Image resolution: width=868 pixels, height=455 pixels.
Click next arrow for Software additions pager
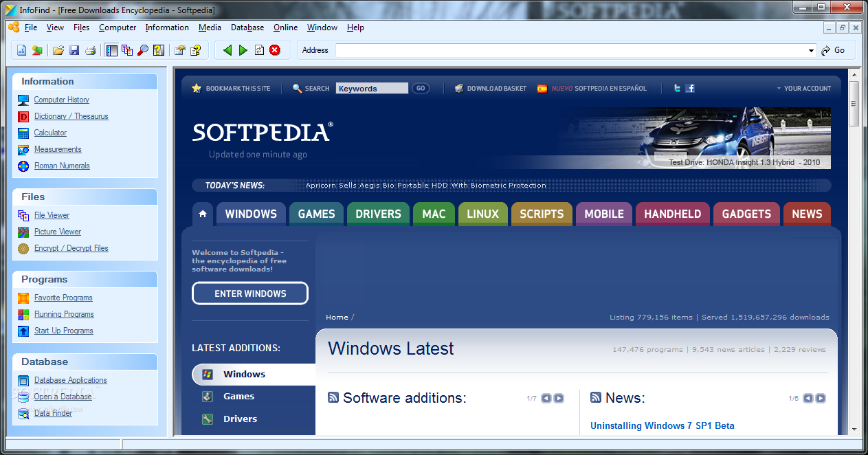(559, 398)
